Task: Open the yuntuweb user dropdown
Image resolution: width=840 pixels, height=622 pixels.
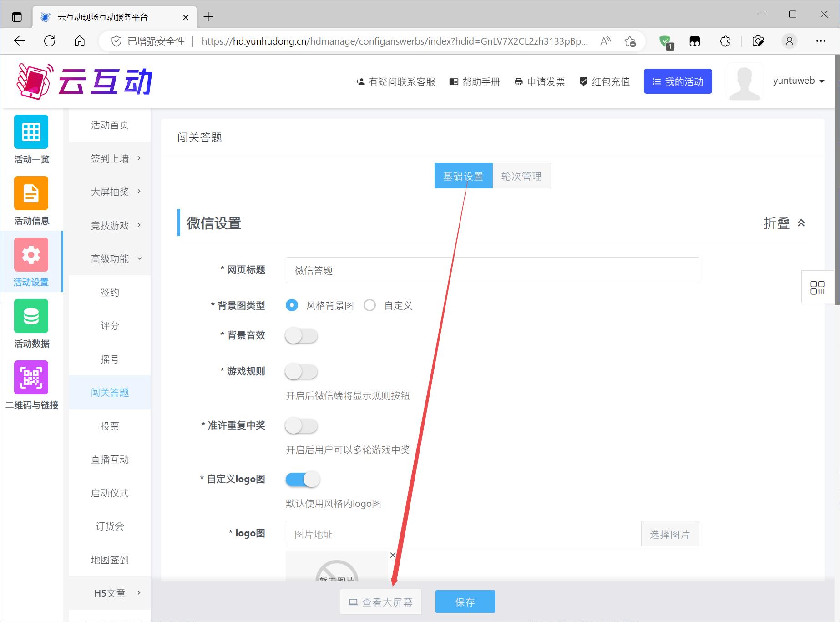Action: coord(798,81)
